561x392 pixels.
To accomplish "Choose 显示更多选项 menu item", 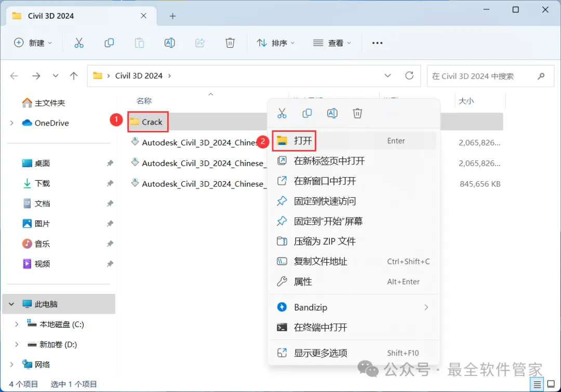I will tap(354, 353).
